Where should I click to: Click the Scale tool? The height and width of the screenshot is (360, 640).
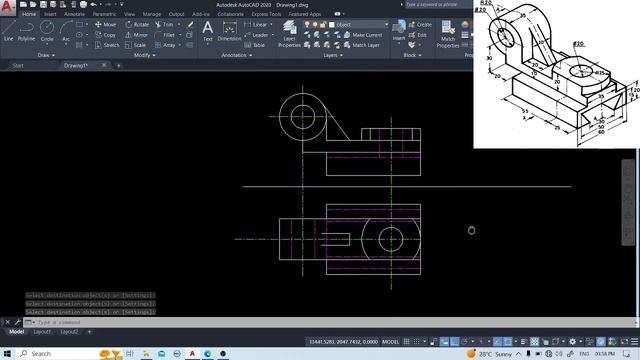click(x=136, y=45)
